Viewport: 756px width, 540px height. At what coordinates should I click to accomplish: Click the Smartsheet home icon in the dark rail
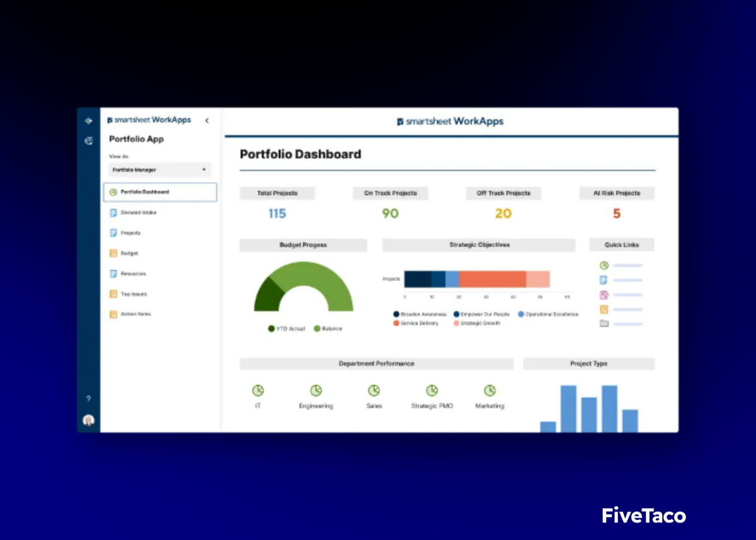click(88, 120)
